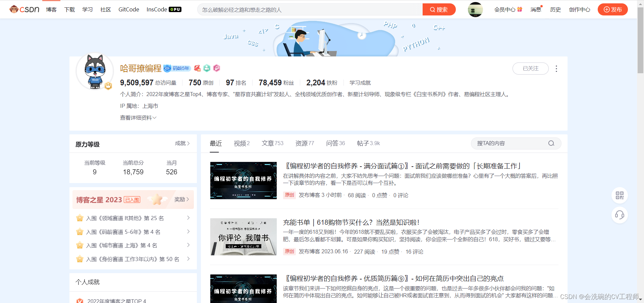The width and height of the screenshot is (644, 303).
Task: Click trophy icon for 城市赛道 上海 row
Action: (x=80, y=245)
